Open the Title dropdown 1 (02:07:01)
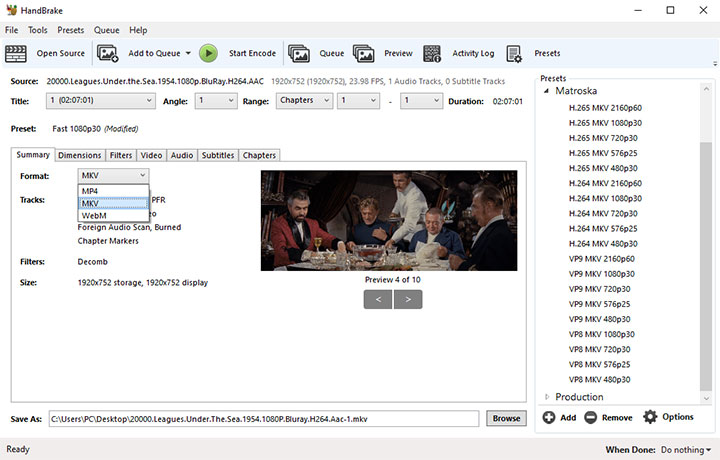The image size is (720, 460). (101, 101)
